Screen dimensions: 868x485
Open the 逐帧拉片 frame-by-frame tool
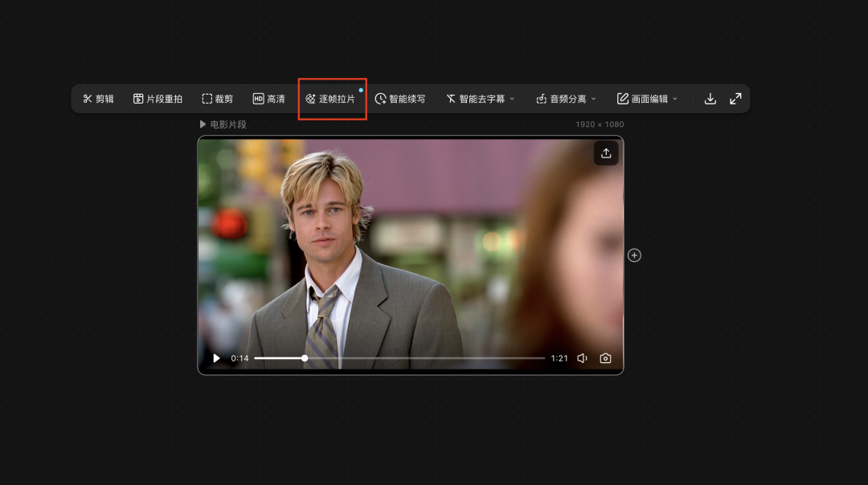tap(330, 99)
